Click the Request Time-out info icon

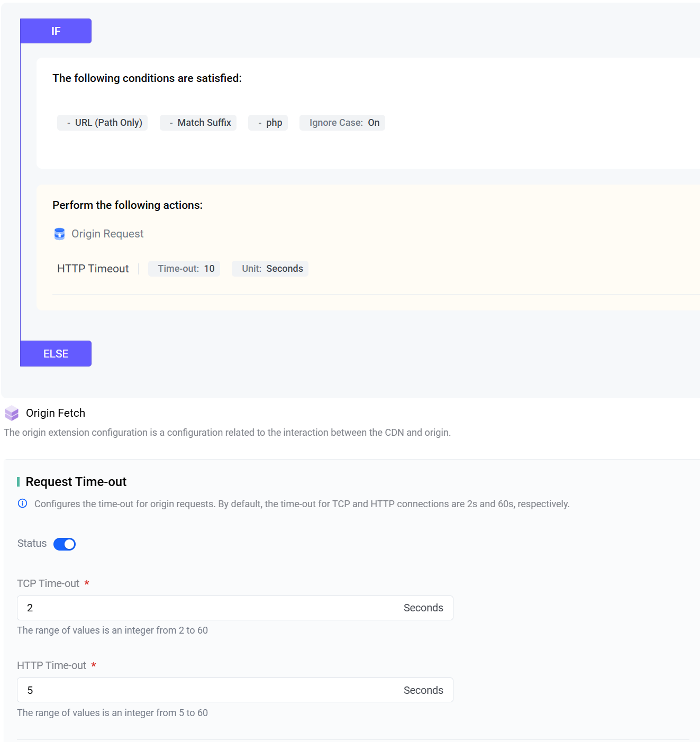22,503
